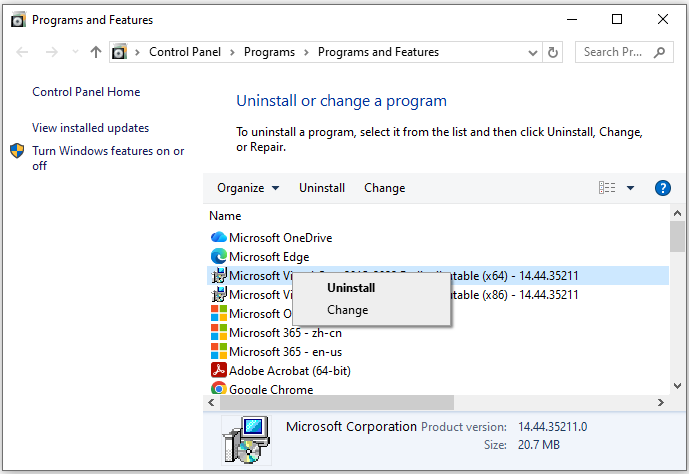Open the Organize dropdown menu
689x474 pixels.
click(x=248, y=188)
